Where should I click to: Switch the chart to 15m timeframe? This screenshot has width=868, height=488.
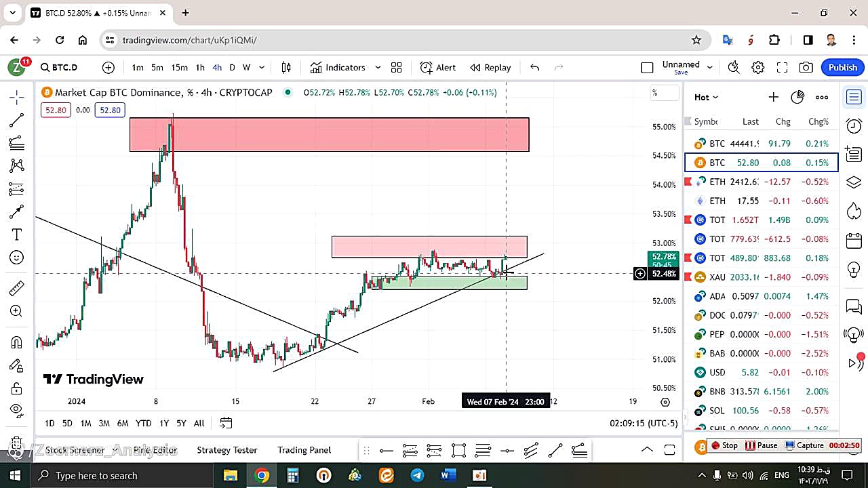coord(179,67)
